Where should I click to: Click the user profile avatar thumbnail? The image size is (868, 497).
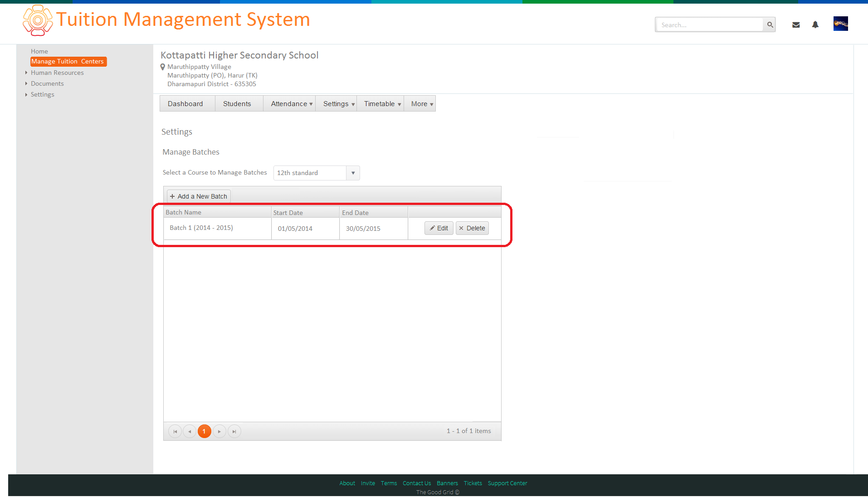(x=841, y=24)
